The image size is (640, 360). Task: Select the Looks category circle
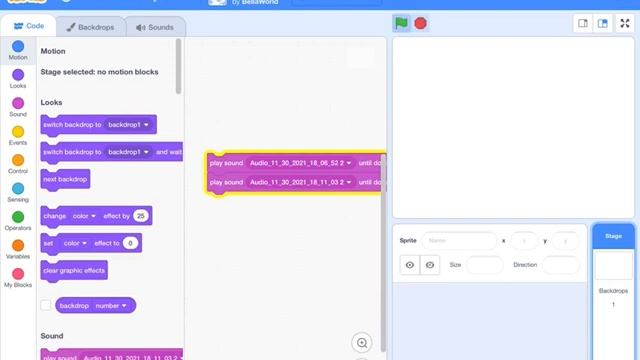pyautogui.click(x=18, y=75)
